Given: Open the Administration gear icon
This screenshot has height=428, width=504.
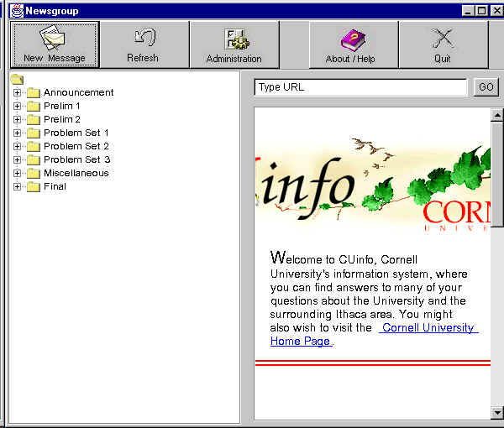Looking at the screenshot, I should 234,39.
